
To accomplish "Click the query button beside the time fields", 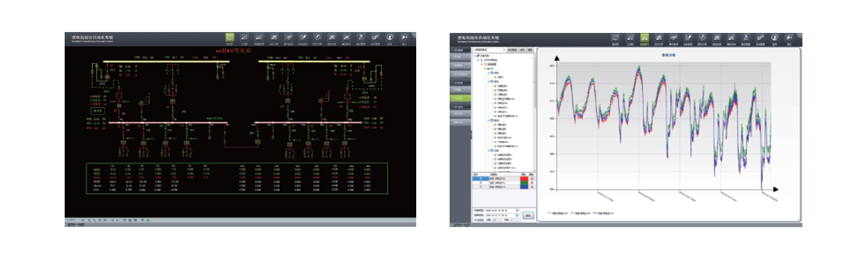I will 528,215.
